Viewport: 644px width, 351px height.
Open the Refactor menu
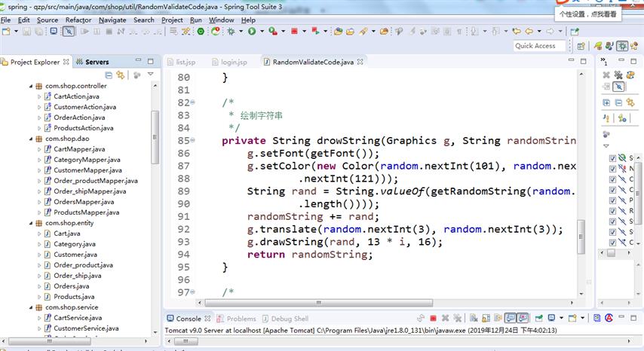[78, 20]
